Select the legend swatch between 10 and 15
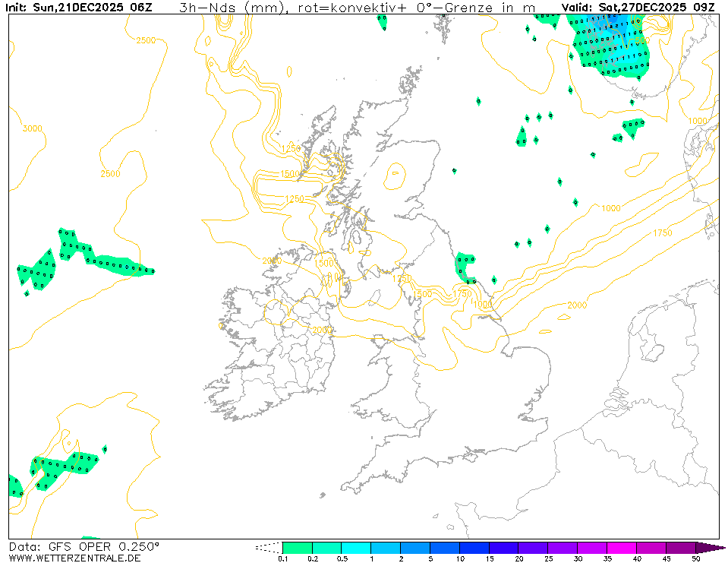This screenshot has height=563, width=728. (474, 548)
